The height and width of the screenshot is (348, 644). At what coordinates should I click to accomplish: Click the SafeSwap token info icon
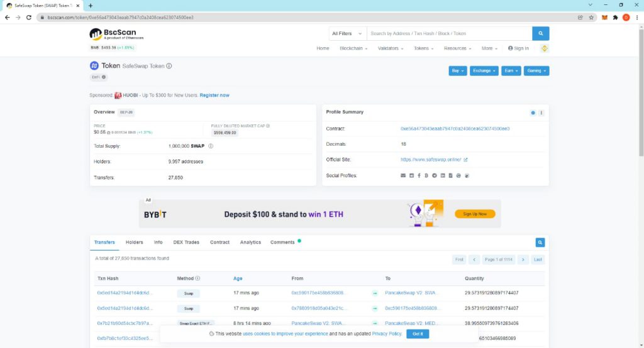[169, 66]
